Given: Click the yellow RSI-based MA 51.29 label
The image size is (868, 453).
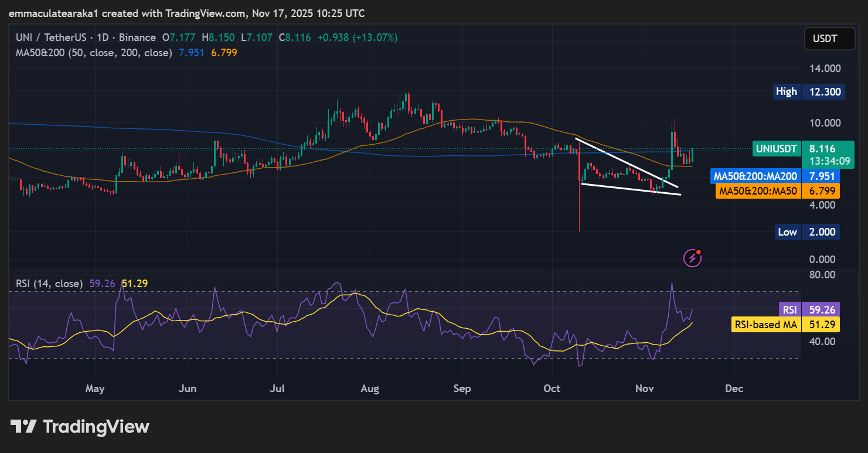Looking at the screenshot, I should tap(785, 325).
